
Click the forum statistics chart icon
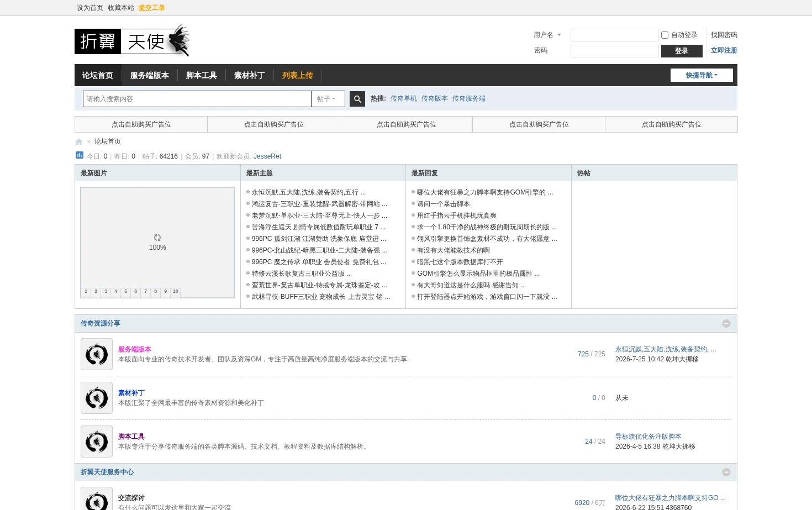click(x=80, y=155)
